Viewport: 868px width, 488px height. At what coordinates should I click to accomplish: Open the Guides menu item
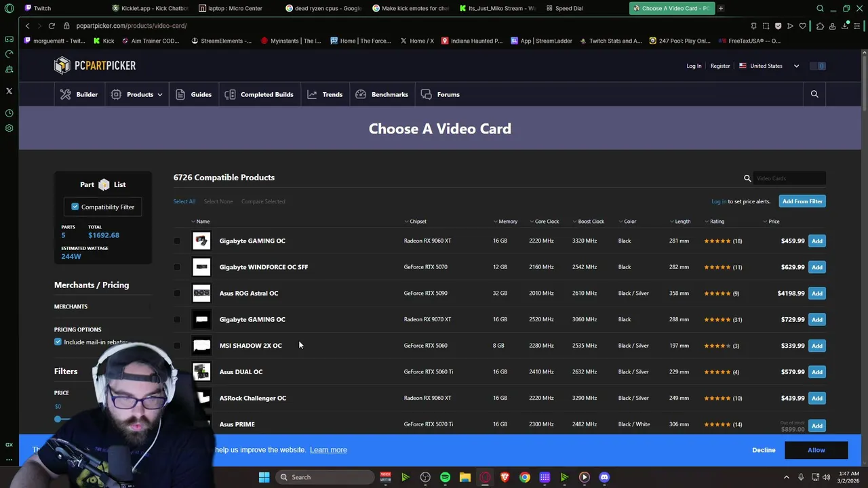(x=194, y=94)
